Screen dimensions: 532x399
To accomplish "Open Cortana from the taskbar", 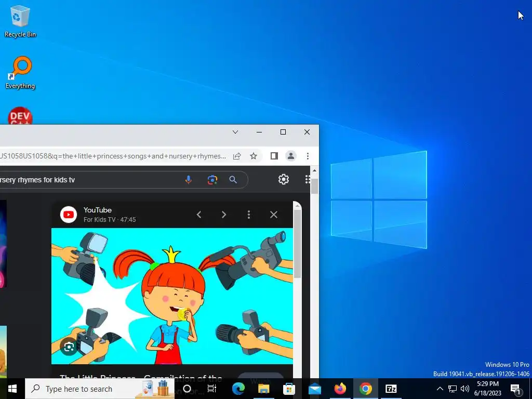I will pos(187,389).
